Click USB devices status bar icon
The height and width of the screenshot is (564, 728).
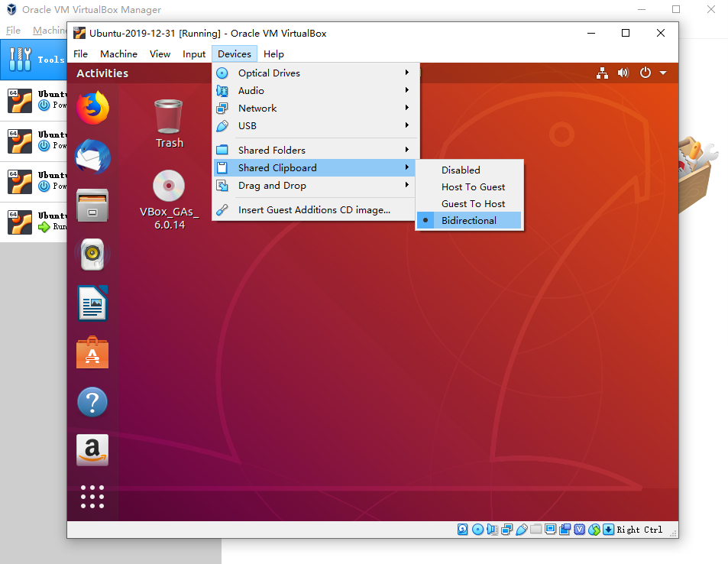coord(522,529)
